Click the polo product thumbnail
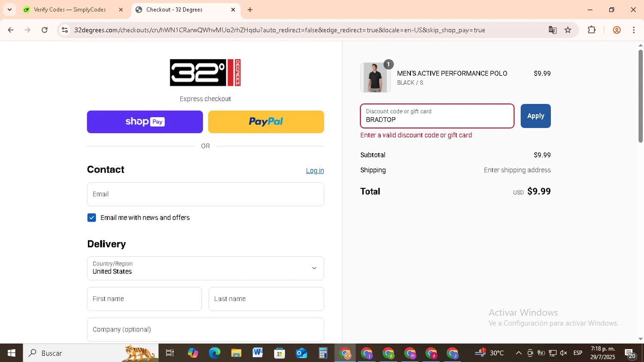 tap(375, 77)
